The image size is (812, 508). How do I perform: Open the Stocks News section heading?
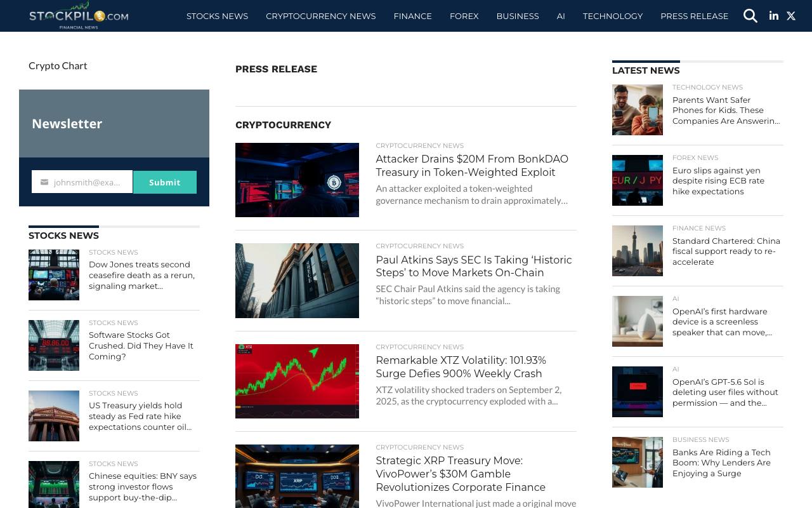pyautogui.click(x=63, y=236)
